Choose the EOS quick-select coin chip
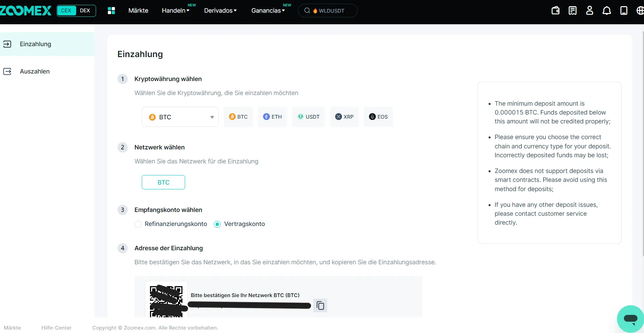644x333 pixels. (x=379, y=117)
